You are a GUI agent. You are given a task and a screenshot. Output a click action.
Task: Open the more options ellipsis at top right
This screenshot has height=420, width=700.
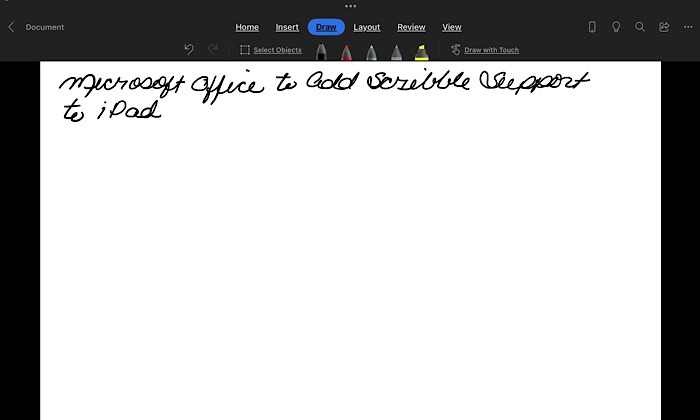[x=688, y=27]
